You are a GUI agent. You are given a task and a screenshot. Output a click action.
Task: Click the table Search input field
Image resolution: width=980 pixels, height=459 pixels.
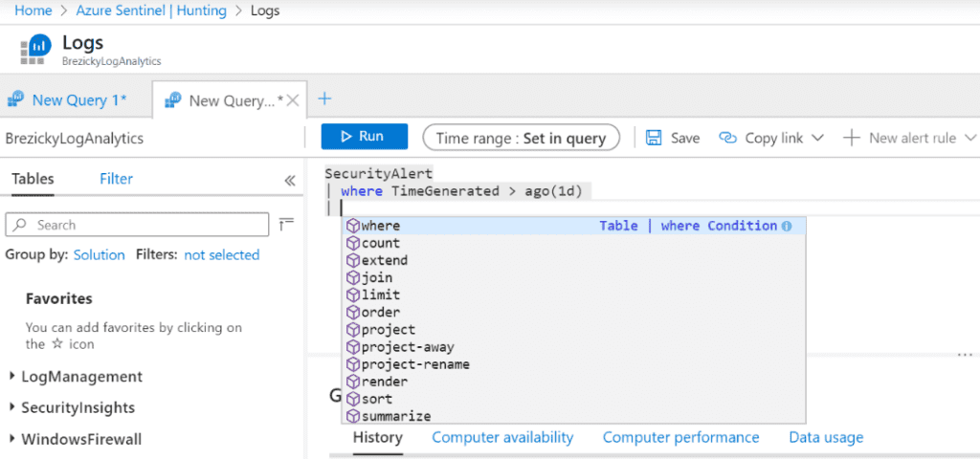[138, 225]
